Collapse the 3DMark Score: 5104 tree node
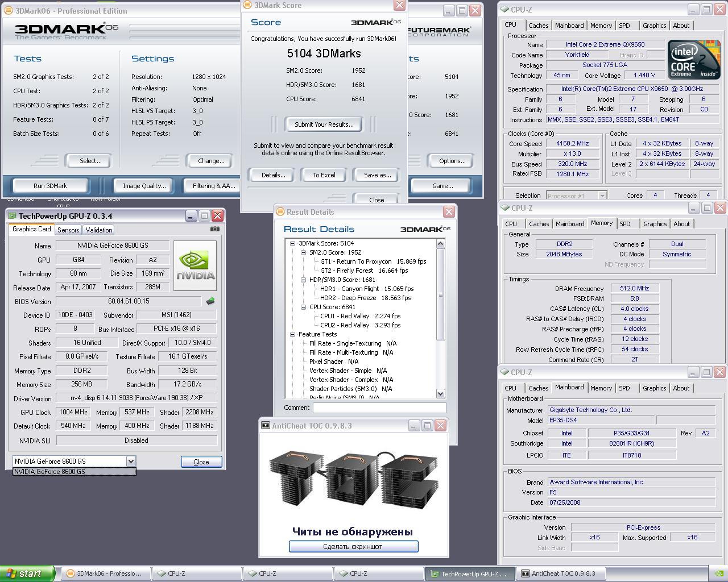 pos(292,243)
